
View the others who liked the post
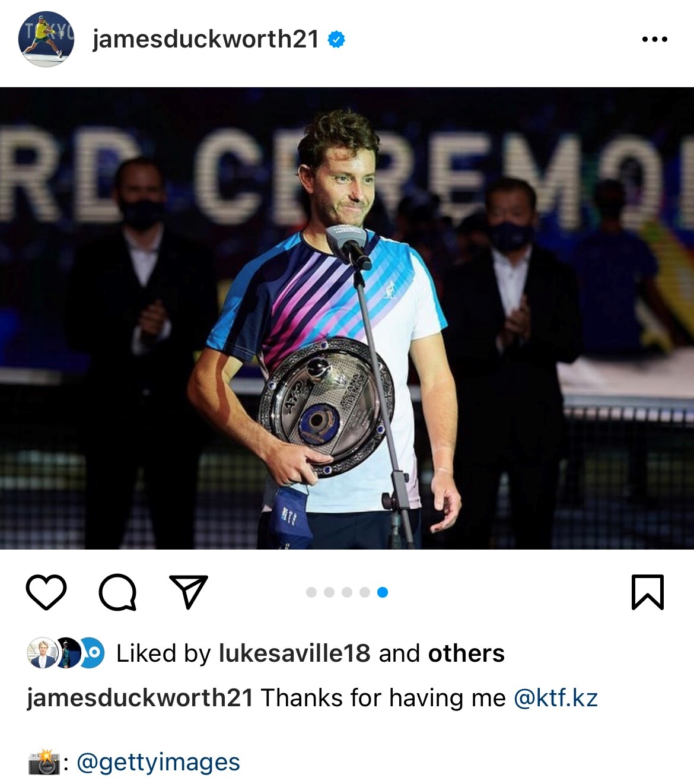[466, 653]
